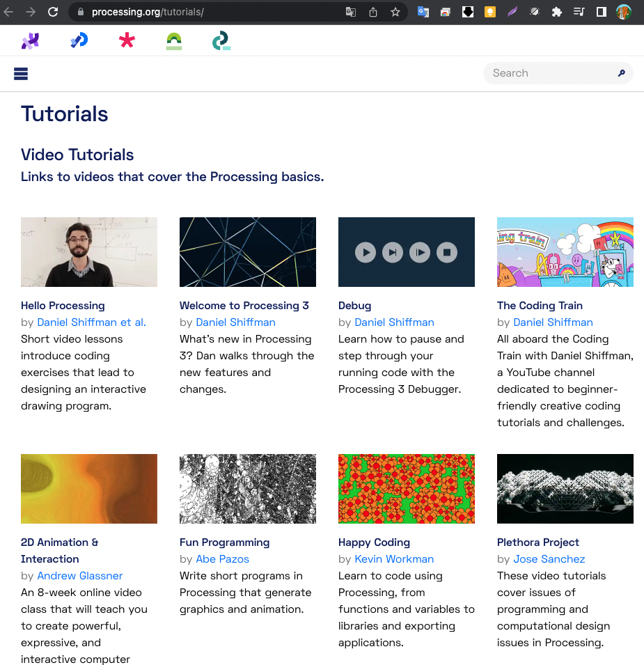Viewport: 644px width, 665px height.
Task: Click the green arch Processing Android logo
Action: [x=174, y=42]
